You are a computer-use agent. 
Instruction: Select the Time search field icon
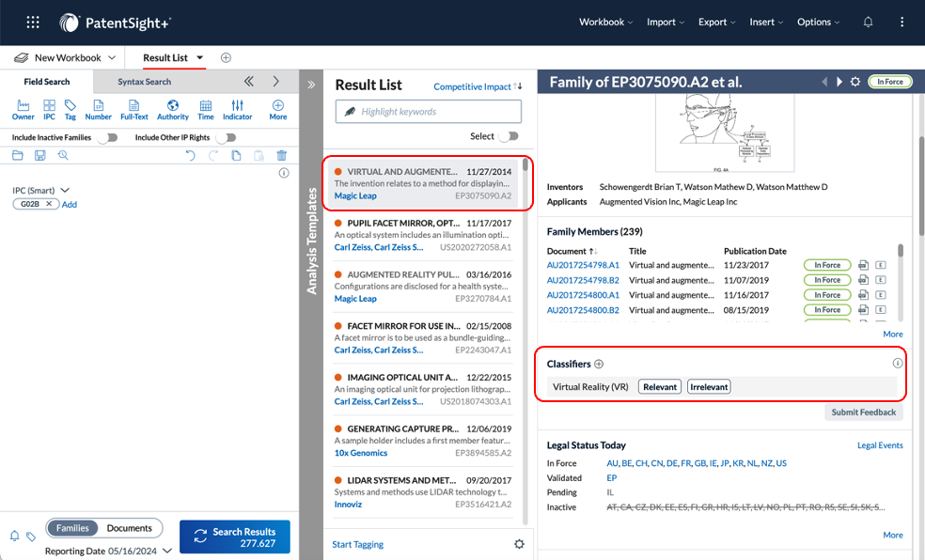click(x=205, y=110)
